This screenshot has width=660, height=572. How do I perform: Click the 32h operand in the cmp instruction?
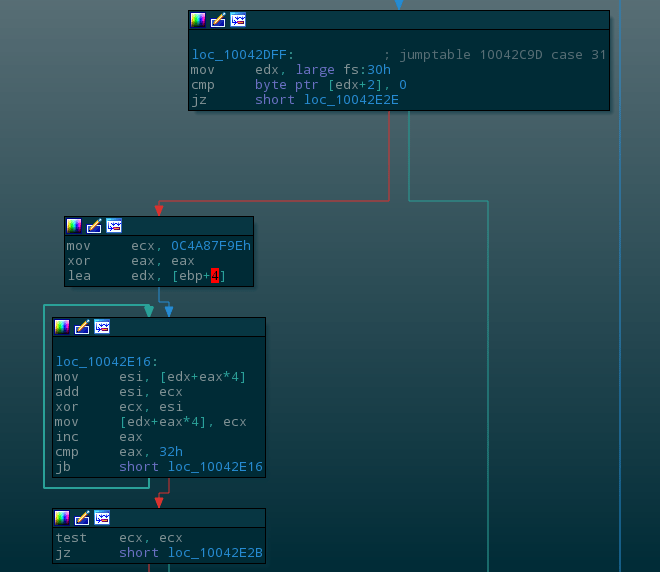pyautogui.click(x=170, y=452)
